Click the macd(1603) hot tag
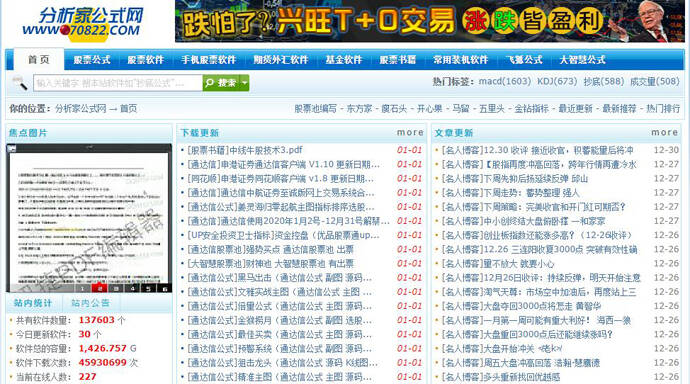The image size is (690, 384). [x=505, y=81]
